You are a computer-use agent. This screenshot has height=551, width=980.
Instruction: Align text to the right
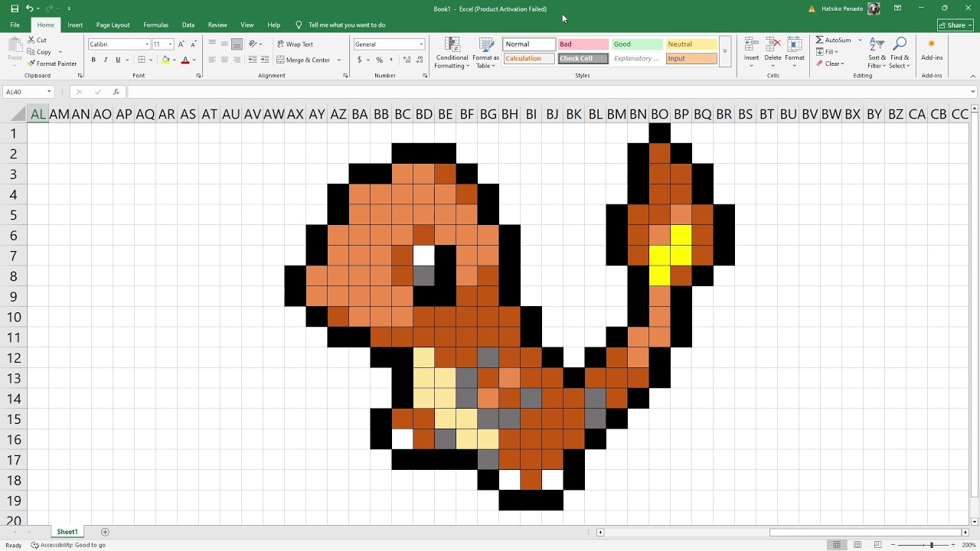(237, 60)
